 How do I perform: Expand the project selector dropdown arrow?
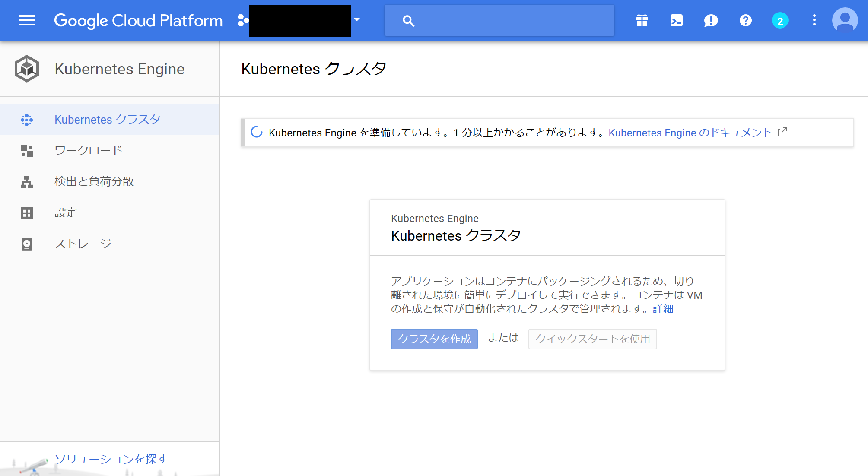(356, 20)
